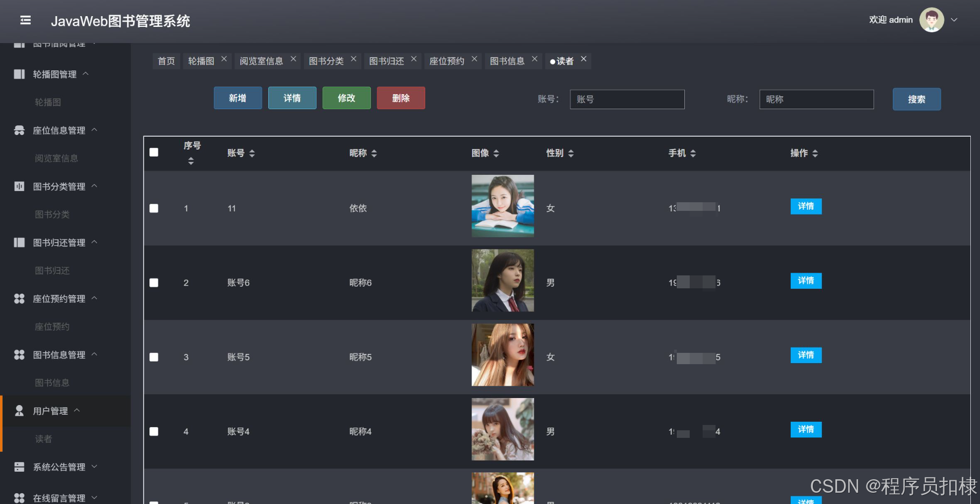Focus the 账号 search input field
980x504 pixels.
point(627,100)
